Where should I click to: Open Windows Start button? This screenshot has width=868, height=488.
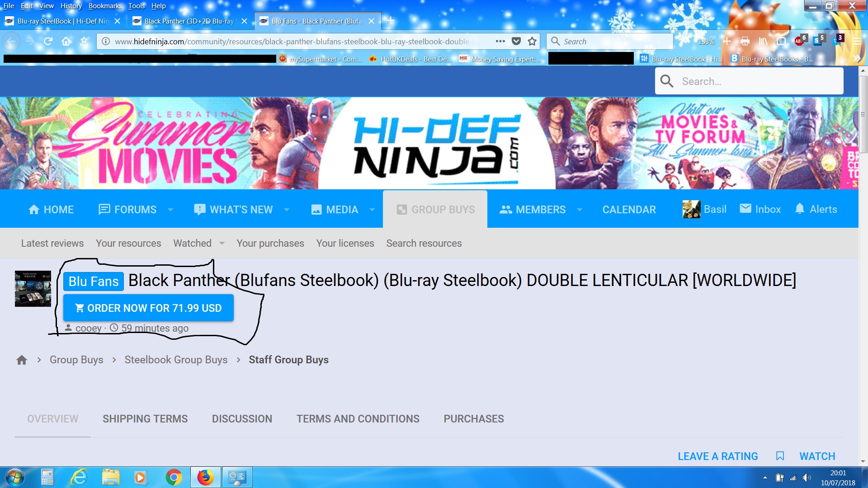pos(14,477)
